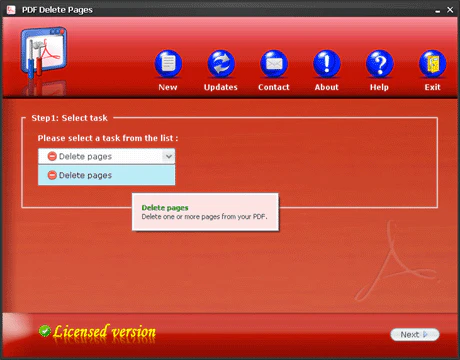This screenshot has width=460, height=360.
Task: Click the Exit door icon
Action: [x=432, y=63]
